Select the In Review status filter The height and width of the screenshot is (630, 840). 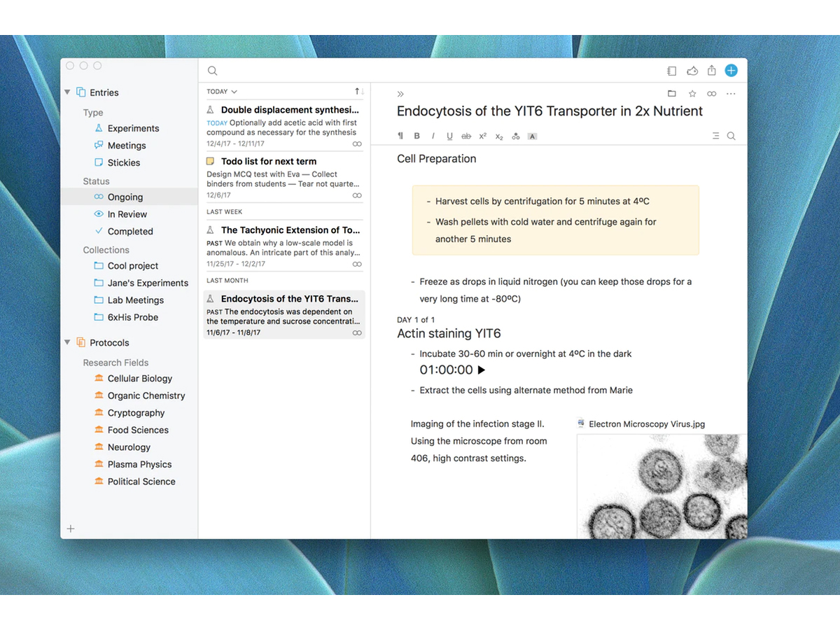(x=127, y=214)
